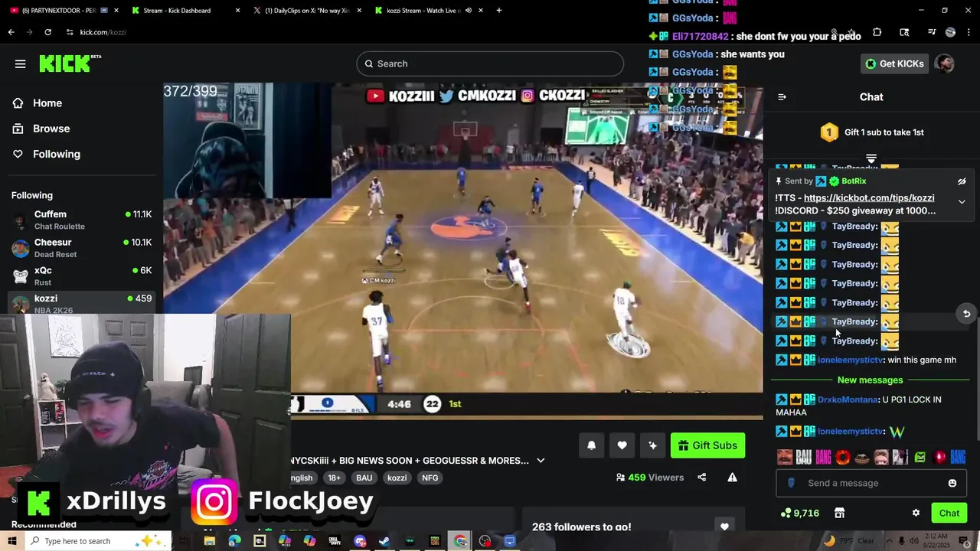This screenshot has width=980, height=551.
Task: Select the 18+ tag
Action: tap(335, 478)
